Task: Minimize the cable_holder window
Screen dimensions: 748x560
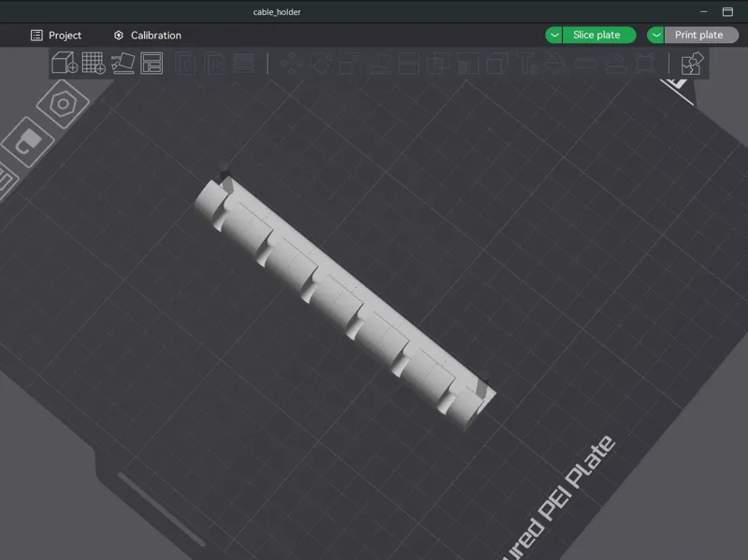Action: (704, 12)
